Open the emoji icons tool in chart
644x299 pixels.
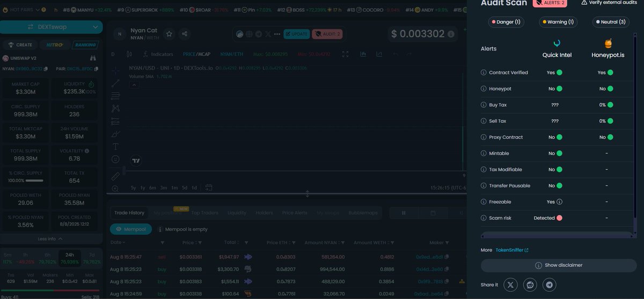pyautogui.click(x=115, y=159)
